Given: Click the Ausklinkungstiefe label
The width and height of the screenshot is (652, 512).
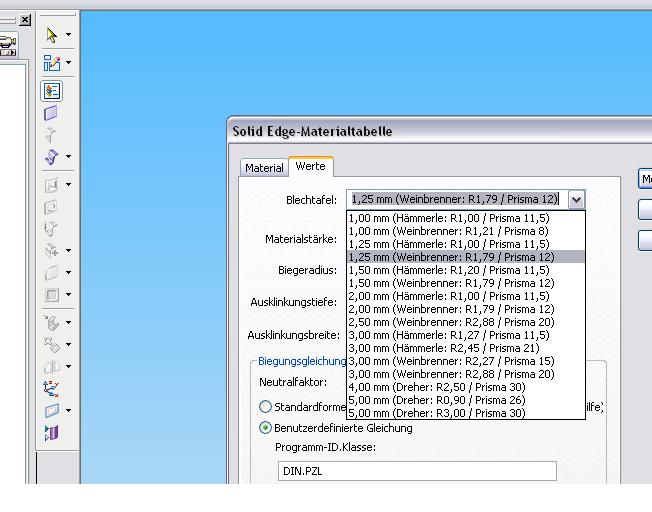Looking at the screenshot, I should click(294, 302).
